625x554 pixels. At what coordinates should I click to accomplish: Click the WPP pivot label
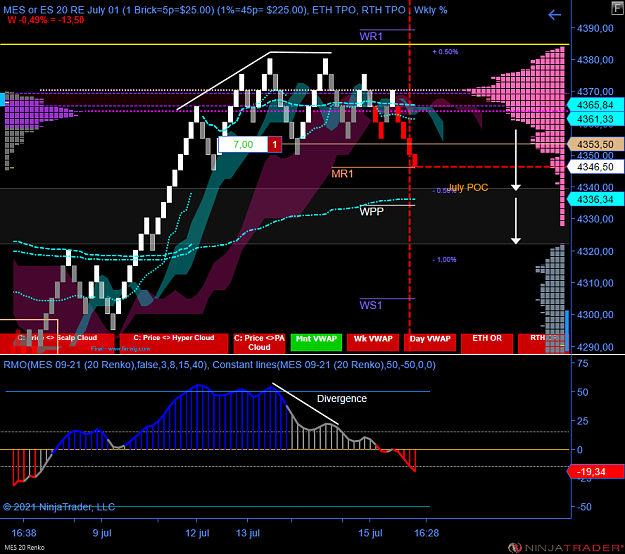371,212
